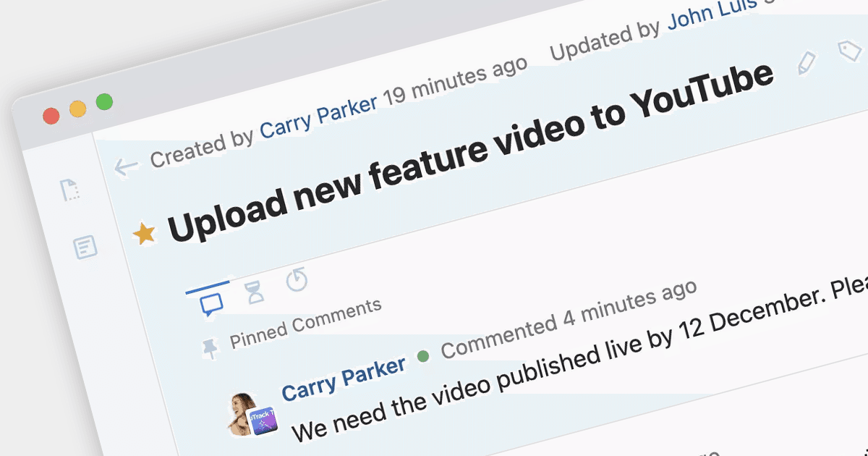
Task: Go back using the left arrow icon
Action: pyautogui.click(x=126, y=167)
